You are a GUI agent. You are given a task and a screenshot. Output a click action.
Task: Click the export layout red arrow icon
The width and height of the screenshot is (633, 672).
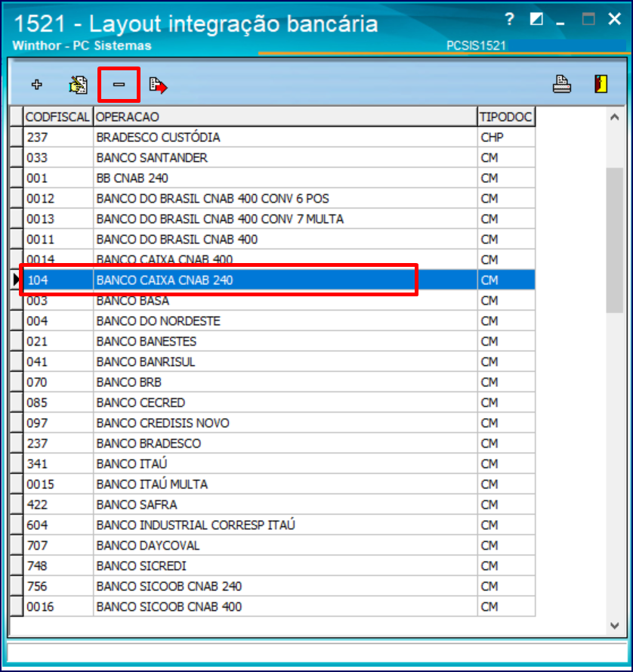click(x=158, y=85)
